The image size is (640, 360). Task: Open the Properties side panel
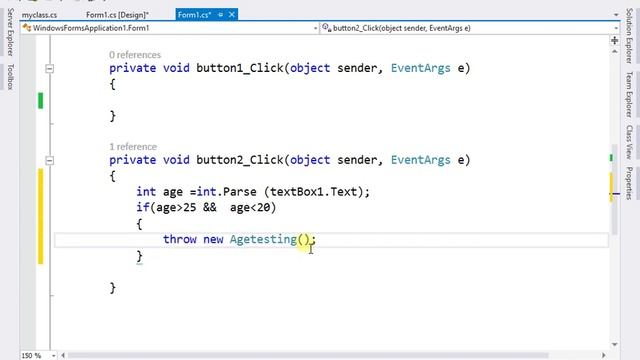click(x=629, y=183)
